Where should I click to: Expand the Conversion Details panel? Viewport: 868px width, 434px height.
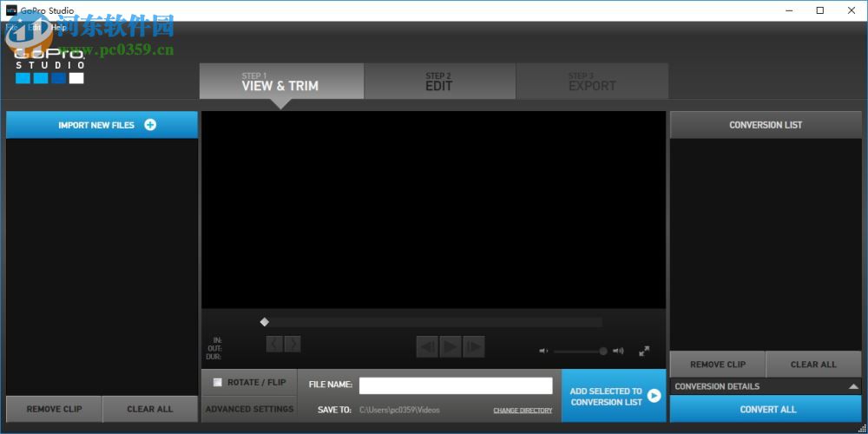click(x=853, y=386)
